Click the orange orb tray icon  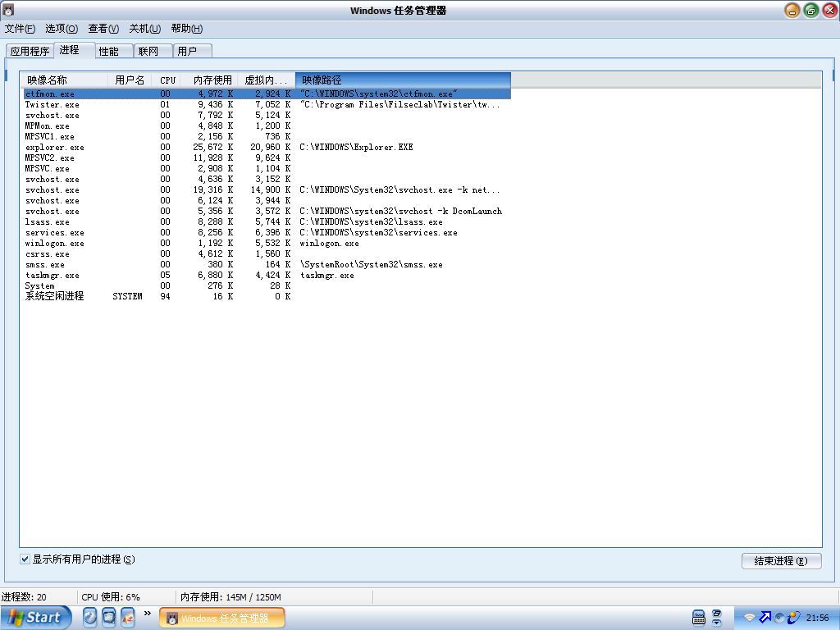click(793, 617)
